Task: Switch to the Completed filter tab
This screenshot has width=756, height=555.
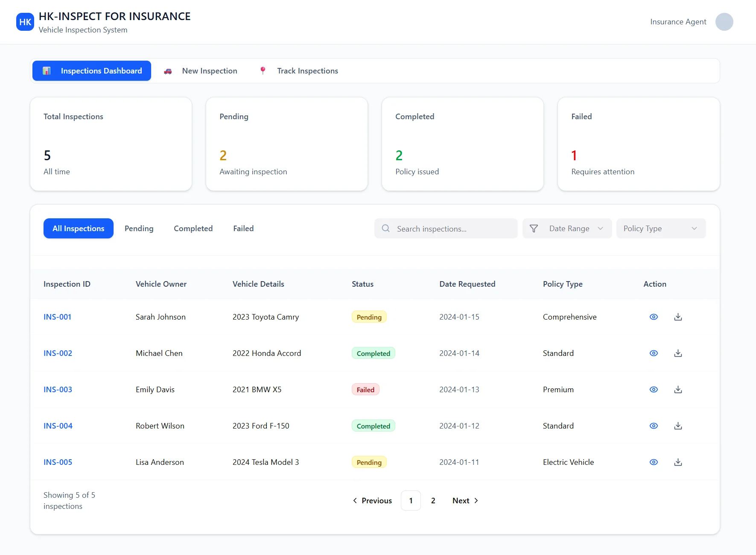Action: [x=193, y=228]
